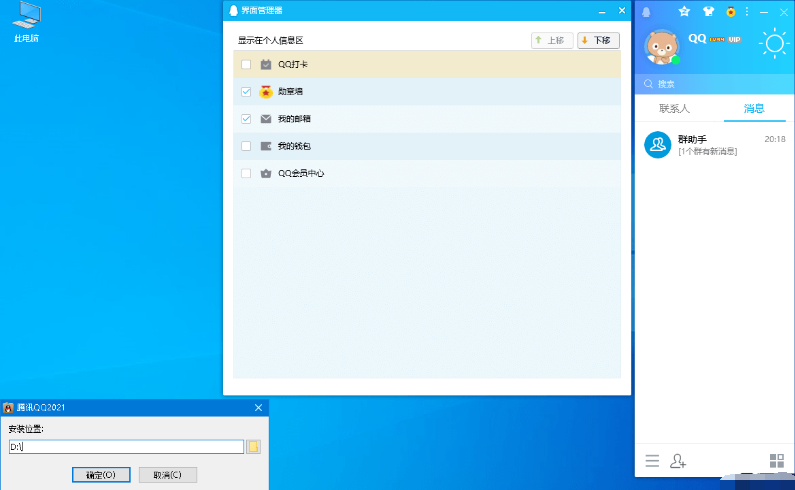Click the bear profile avatar
Image resolution: width=795 pixels, height=490 pixels.
click(661, 47)
